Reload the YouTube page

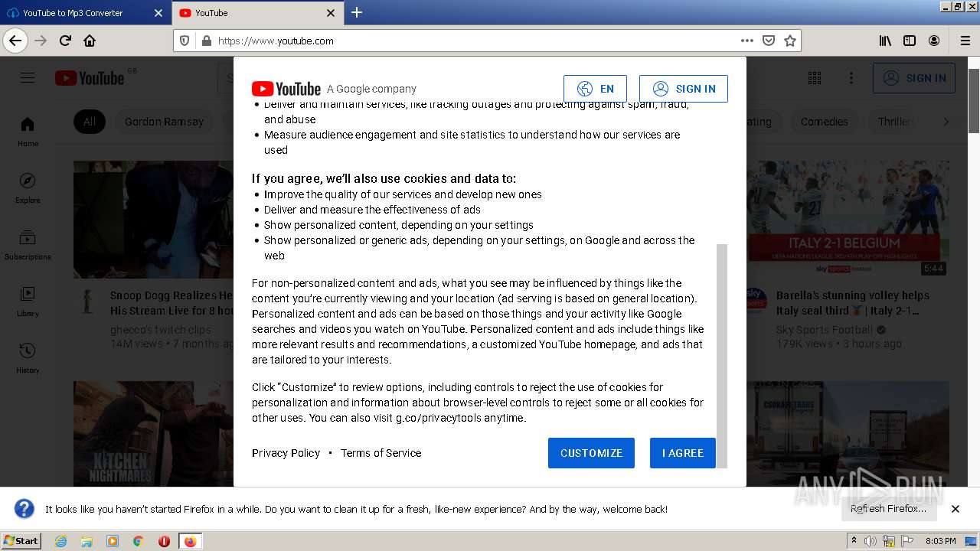(x=65, y=41)
